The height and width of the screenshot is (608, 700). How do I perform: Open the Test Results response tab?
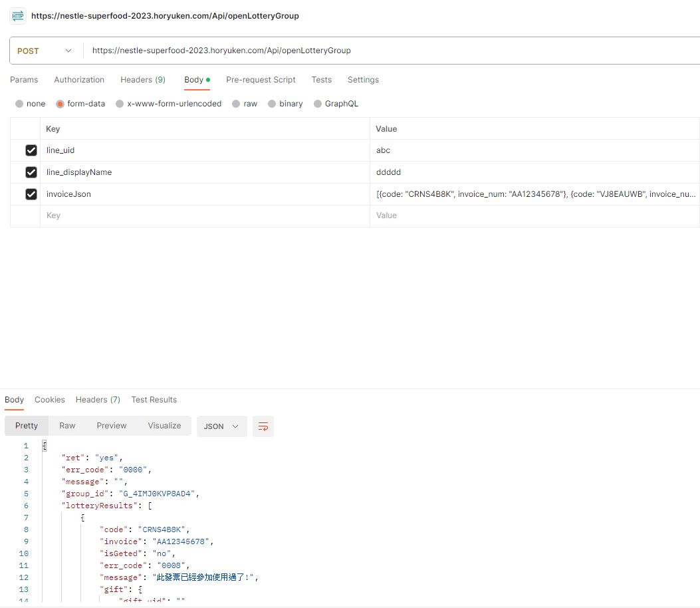point(154,400)
